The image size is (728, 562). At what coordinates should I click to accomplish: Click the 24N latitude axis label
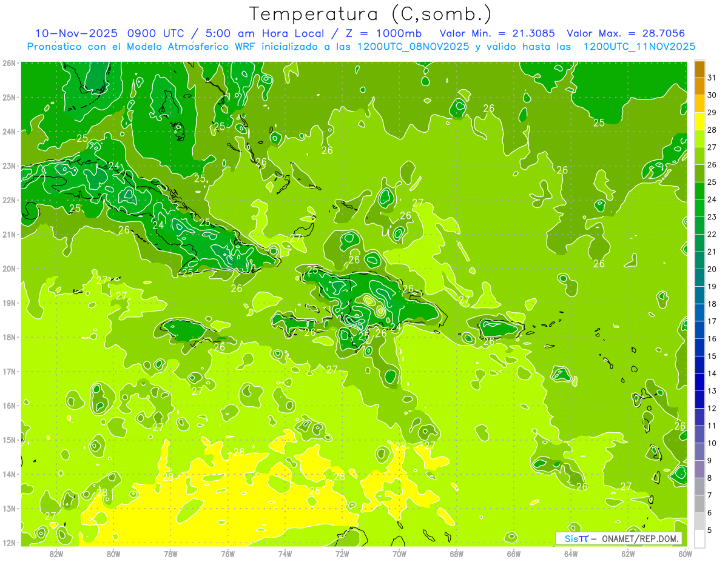(x=8, y=132)
